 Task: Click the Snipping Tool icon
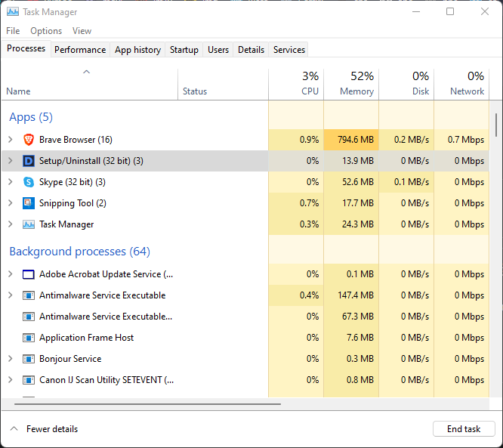coord(29,203)
